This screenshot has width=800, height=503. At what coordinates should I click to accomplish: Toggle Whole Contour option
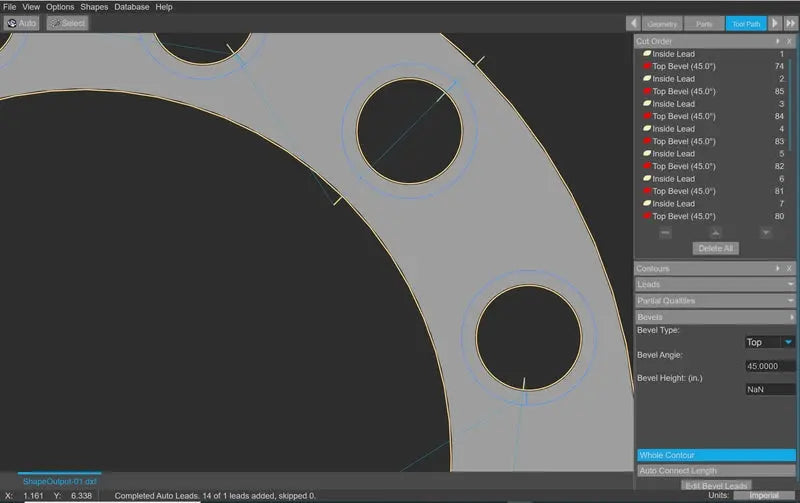point(716,455)
